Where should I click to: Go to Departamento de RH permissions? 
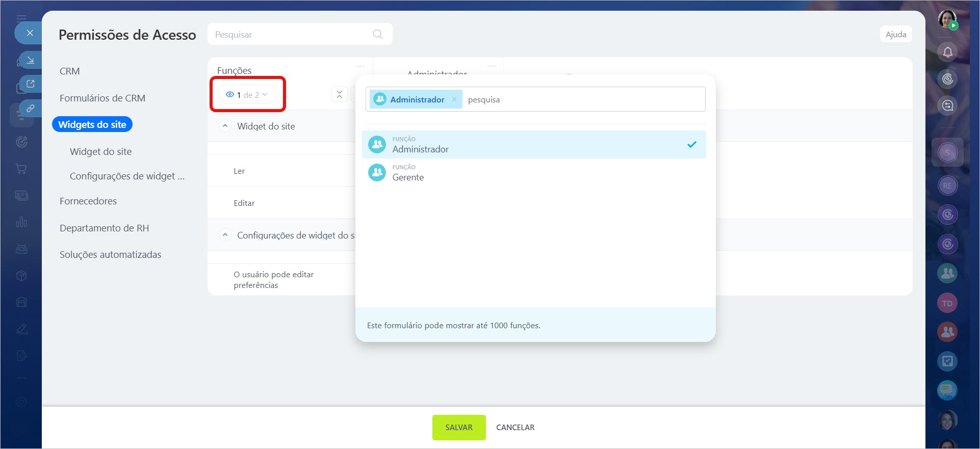[x=104, y=228]
